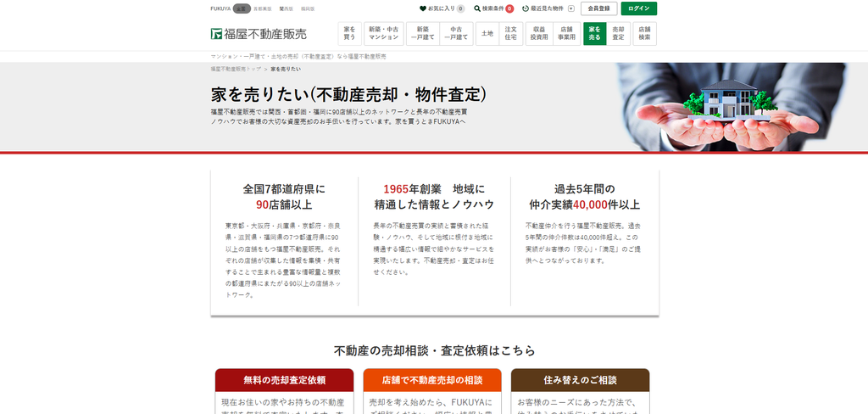Select the 全国 region pill
This screenshot has height=414, width=868.
pos(242,8)
